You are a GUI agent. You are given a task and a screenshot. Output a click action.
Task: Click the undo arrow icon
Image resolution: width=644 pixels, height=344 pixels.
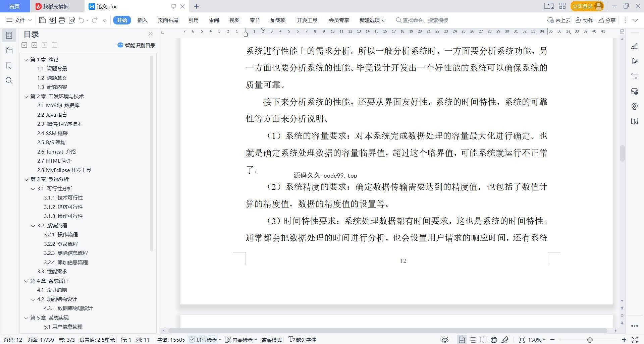(x=81, y=20)
